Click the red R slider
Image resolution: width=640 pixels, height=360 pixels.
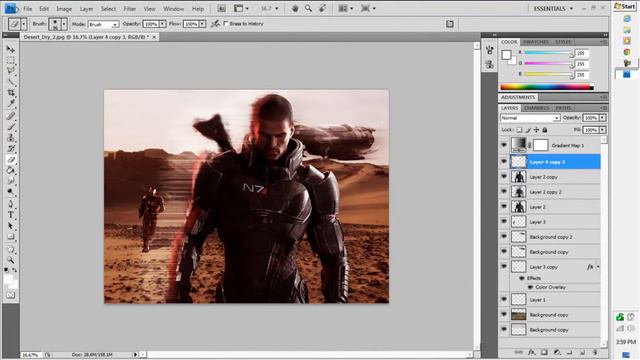pos(549,53)
